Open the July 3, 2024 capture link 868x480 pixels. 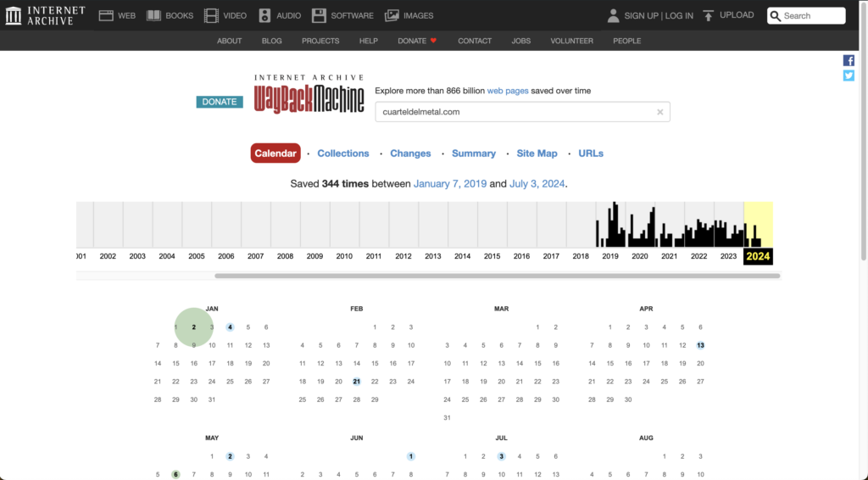point(537,184)
